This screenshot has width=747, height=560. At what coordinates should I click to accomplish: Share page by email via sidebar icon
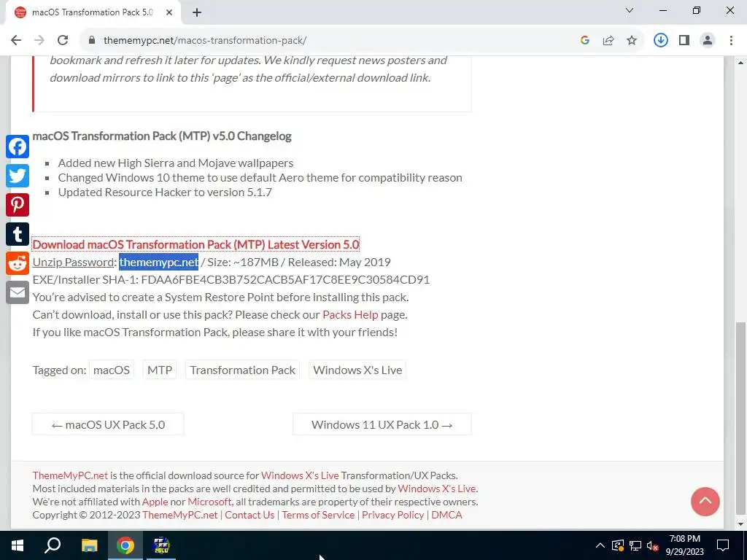18,292
